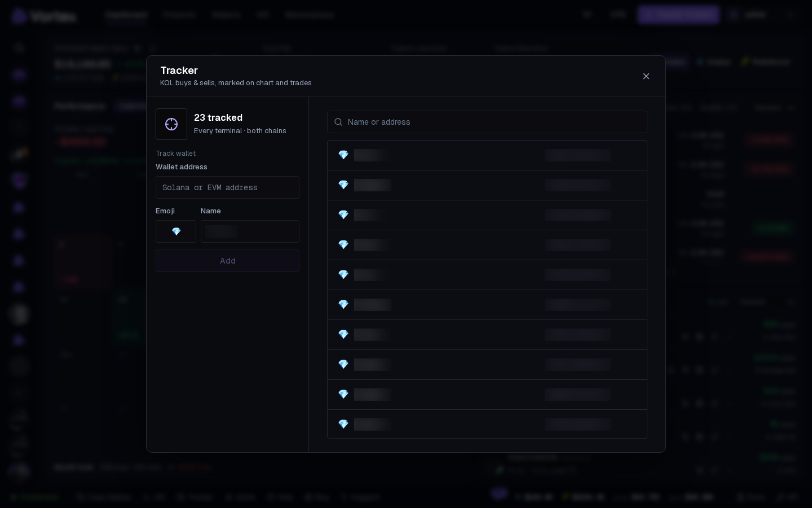Click "Every terminal · both chains" text
The height and width of the screenshot is (508, 812).
coord(240,131)
